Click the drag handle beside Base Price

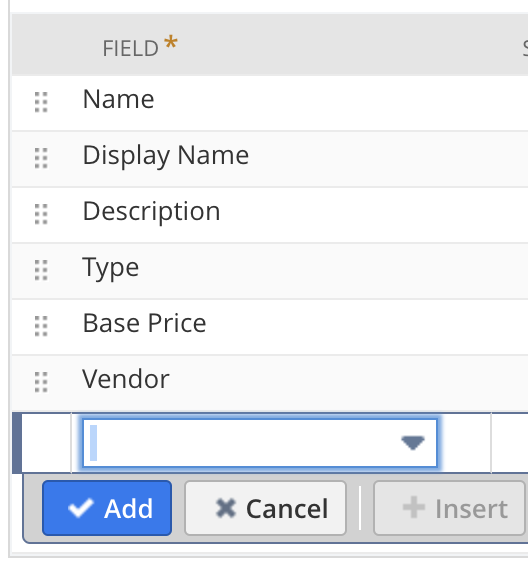(x=41, y=326)
